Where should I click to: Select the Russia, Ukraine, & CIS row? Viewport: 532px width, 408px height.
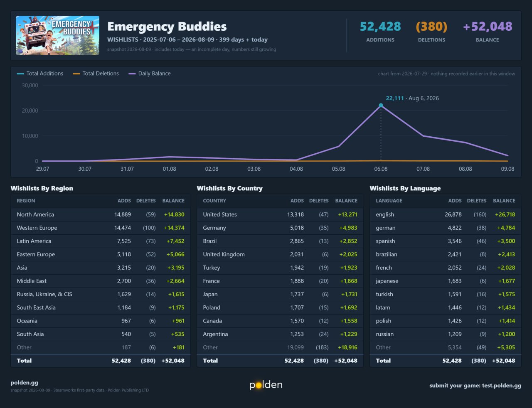pyautogui.click(x=101, y=294)
